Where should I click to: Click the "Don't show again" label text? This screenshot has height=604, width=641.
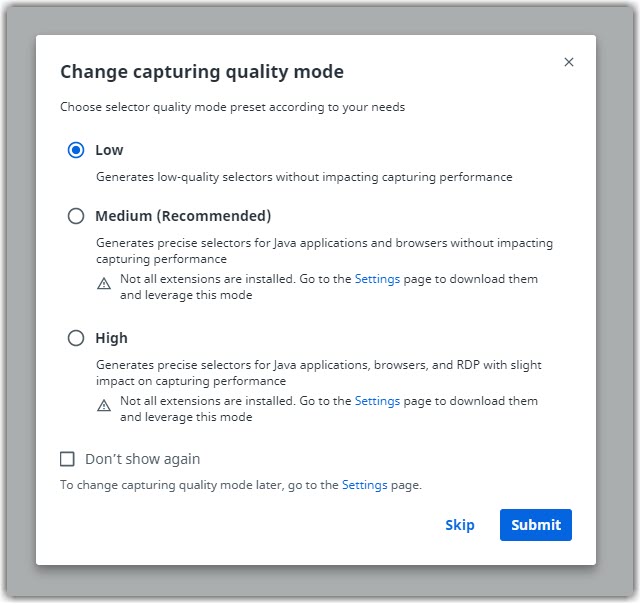[142, 459]
